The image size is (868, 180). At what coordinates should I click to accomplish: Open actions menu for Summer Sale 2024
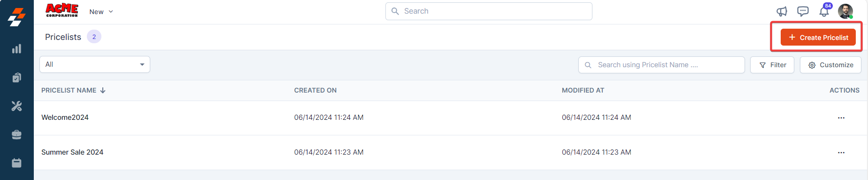(841, 153)
